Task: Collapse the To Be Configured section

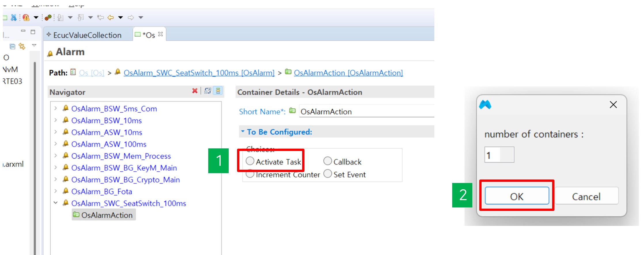Action: point(243,132)
